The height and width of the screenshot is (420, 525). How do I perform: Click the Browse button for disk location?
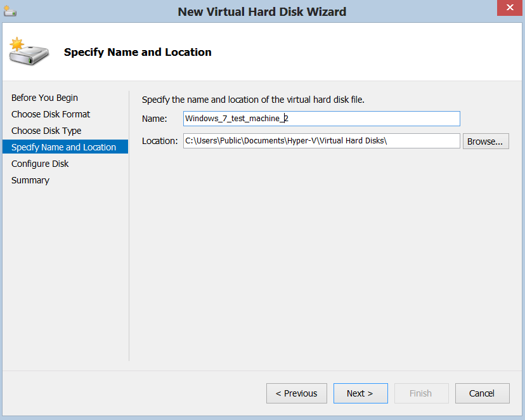[x=486, y=141]
